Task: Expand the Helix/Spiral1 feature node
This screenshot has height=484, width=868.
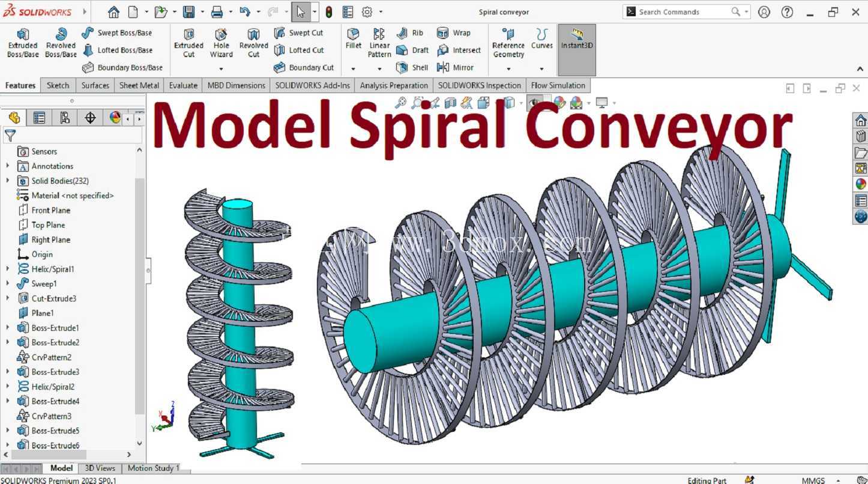Action: click(x=8, y=269)
